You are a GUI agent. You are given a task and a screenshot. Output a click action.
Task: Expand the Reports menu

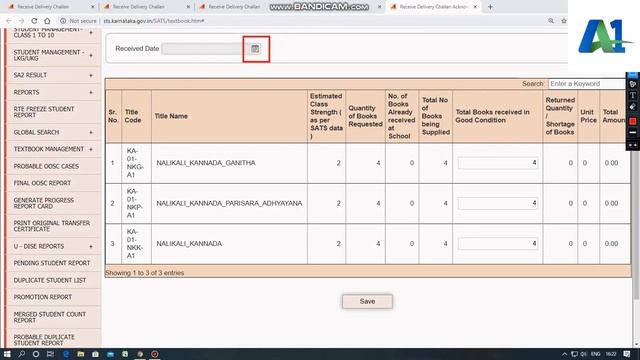coord(91,93)
